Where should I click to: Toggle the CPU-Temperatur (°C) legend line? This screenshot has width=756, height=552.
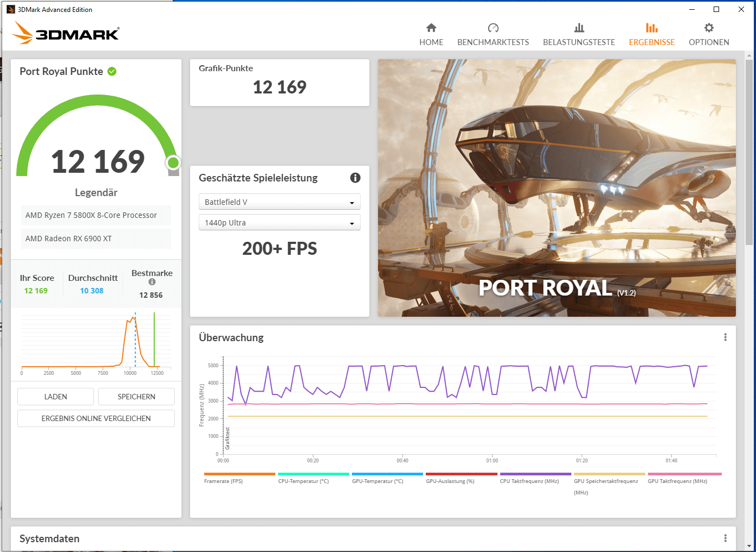point(313,478)
